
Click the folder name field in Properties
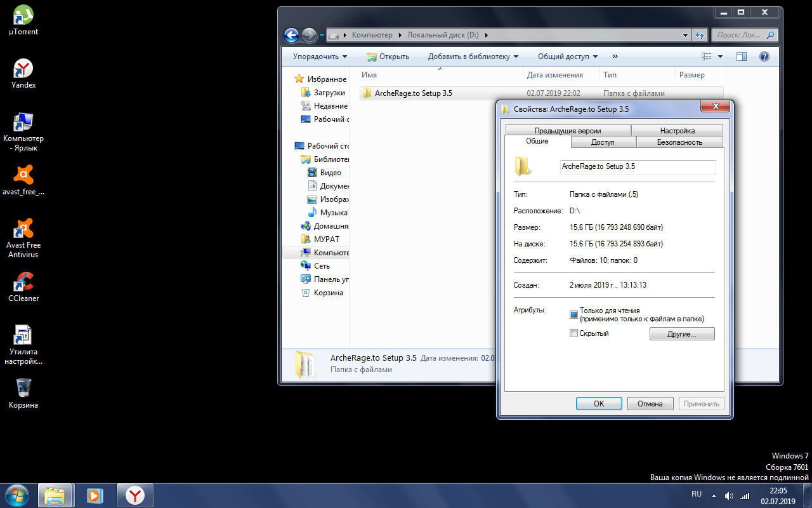(x=638, y=166)
